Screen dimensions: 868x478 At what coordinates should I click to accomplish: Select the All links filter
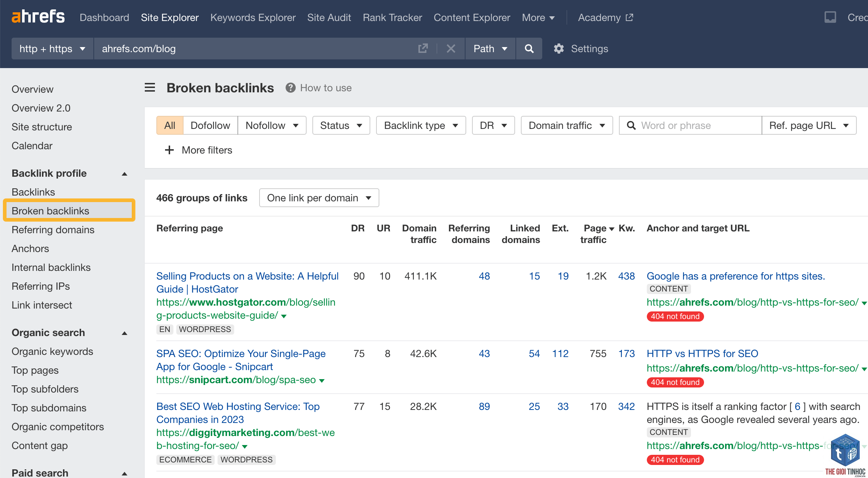click(x=170, y=125)
